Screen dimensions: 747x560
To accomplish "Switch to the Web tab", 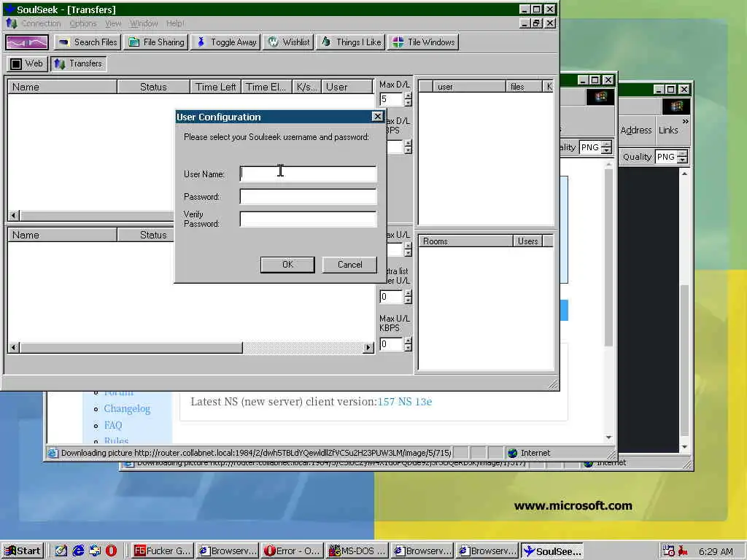I will [27, 64].
